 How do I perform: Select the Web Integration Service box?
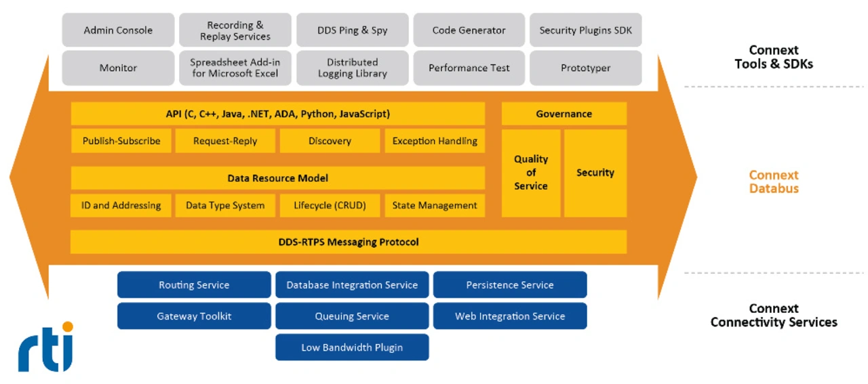coord(510,316)
